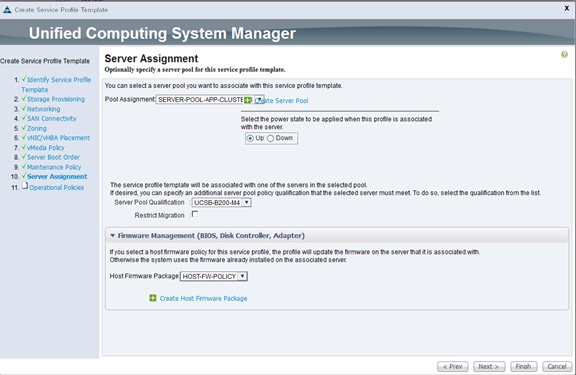Close the Create Service Profile Template dialog

coord(567,8)
